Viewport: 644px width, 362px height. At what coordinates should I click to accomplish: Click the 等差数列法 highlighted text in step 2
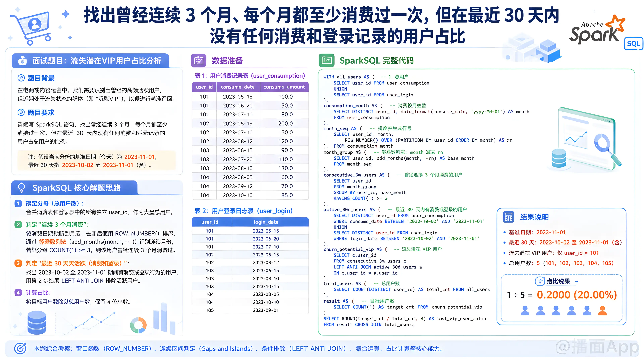[x=52, y=242]
